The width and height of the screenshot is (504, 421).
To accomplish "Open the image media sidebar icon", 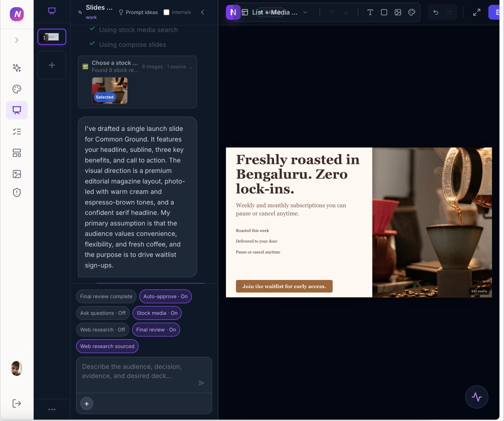I will [x=17, y=174].
